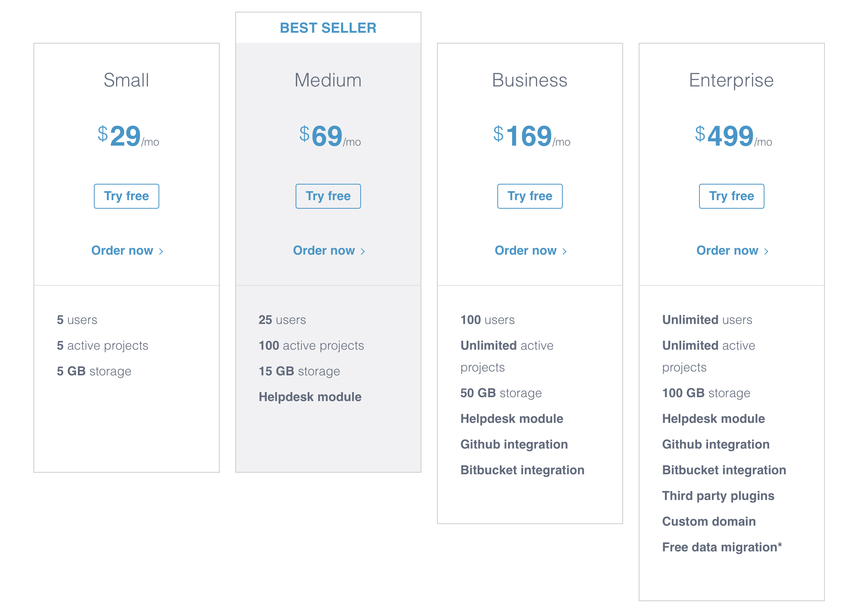Click Bitbucket integration in Business plan

click(522, 470)
